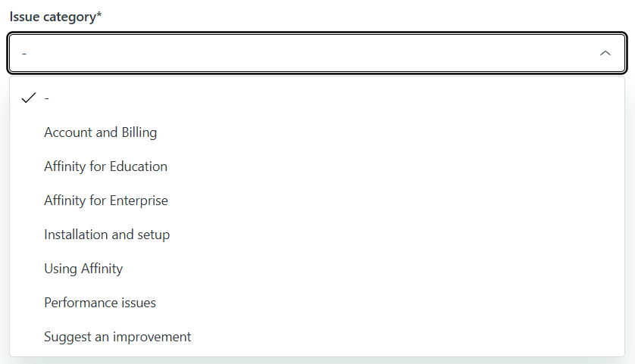Collapse the Issue category dropdown chevron

tap(605, 54)
